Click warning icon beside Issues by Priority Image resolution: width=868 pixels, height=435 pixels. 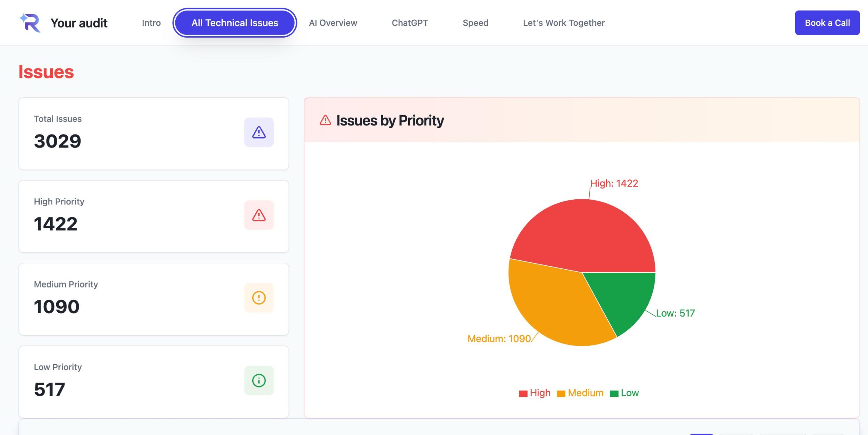coord(325,120)
